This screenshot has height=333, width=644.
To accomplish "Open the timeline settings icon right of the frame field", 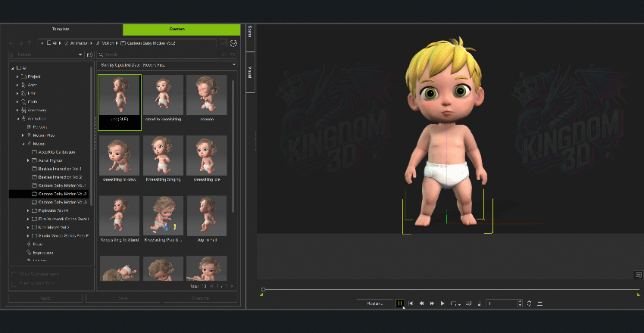I will 539,303.
